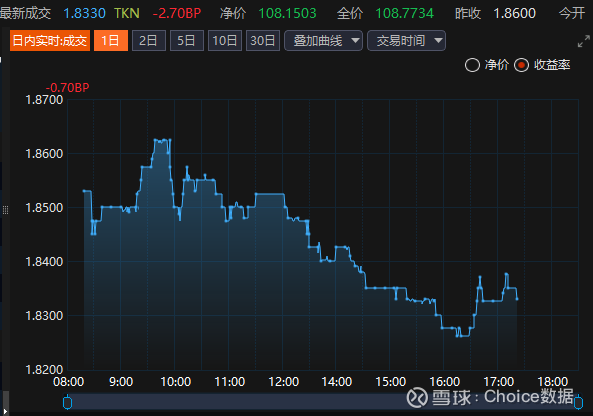Click the 1.8500 y-axis label

pos(44,208)
